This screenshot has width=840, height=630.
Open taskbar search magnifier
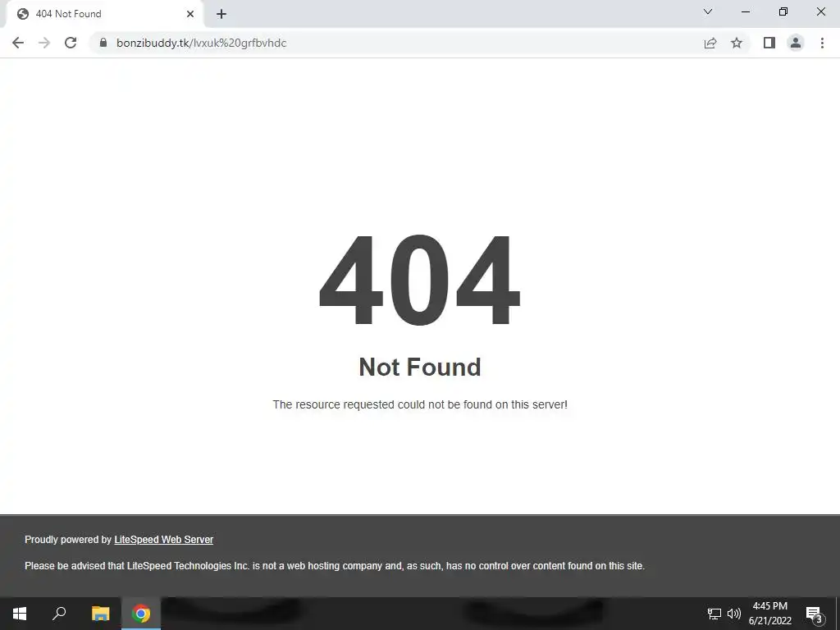(x=59, y=614)
